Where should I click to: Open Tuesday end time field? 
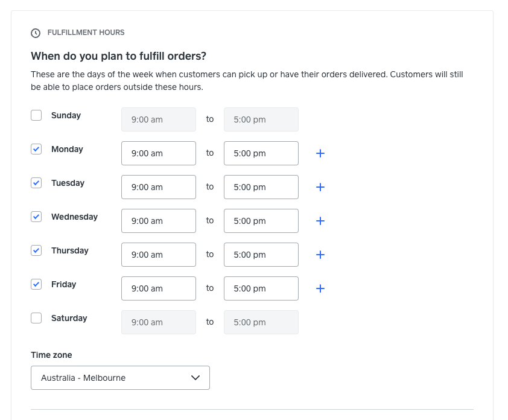[261, 187]
